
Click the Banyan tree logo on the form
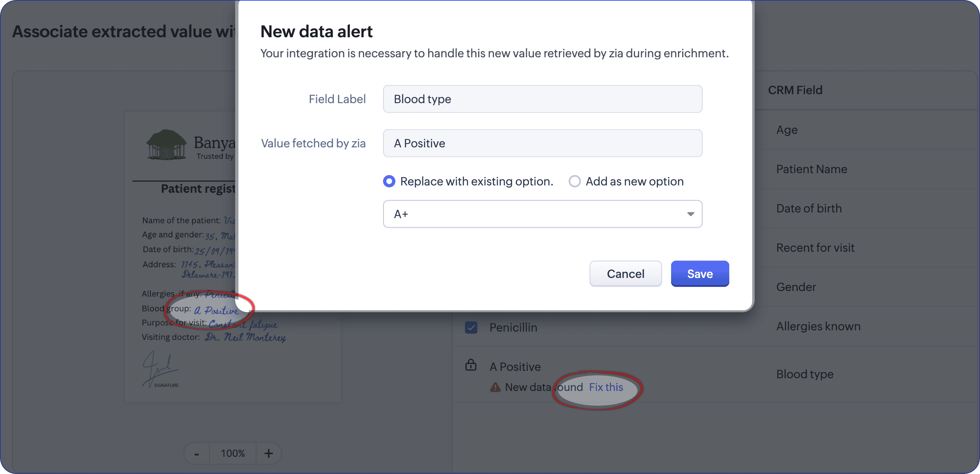click(166, 144)
